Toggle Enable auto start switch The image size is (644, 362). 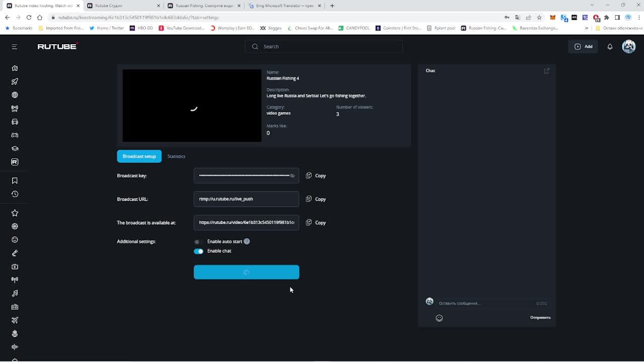(198, 242)
